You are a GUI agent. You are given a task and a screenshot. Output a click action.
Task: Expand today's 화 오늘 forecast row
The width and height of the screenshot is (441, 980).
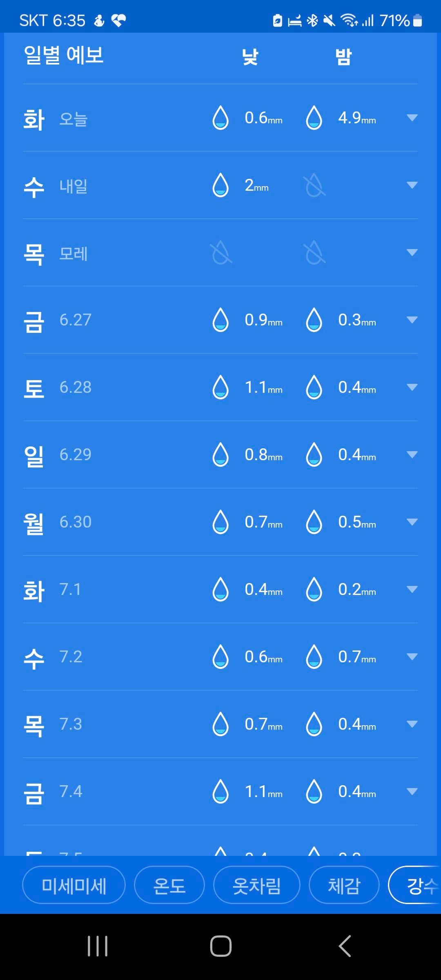[412, 118]
